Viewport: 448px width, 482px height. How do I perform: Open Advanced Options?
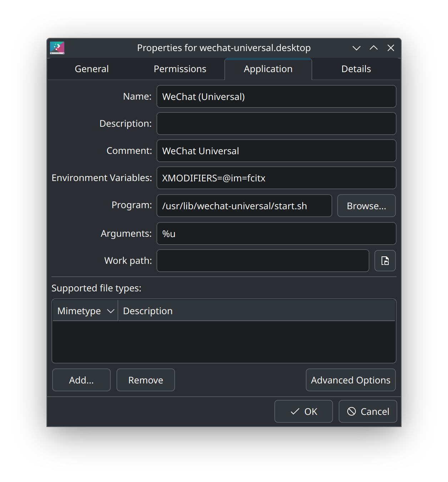point(350,380)
